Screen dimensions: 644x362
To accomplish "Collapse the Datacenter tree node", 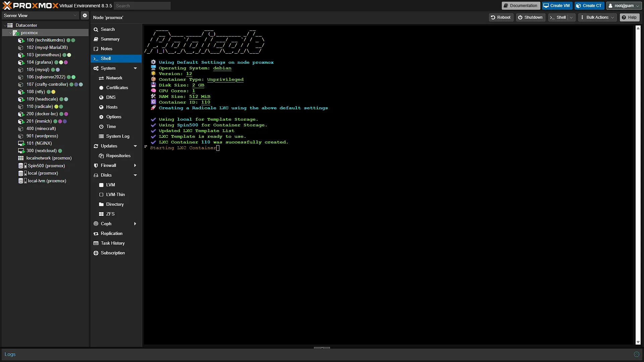I will (x=5, y=25).
